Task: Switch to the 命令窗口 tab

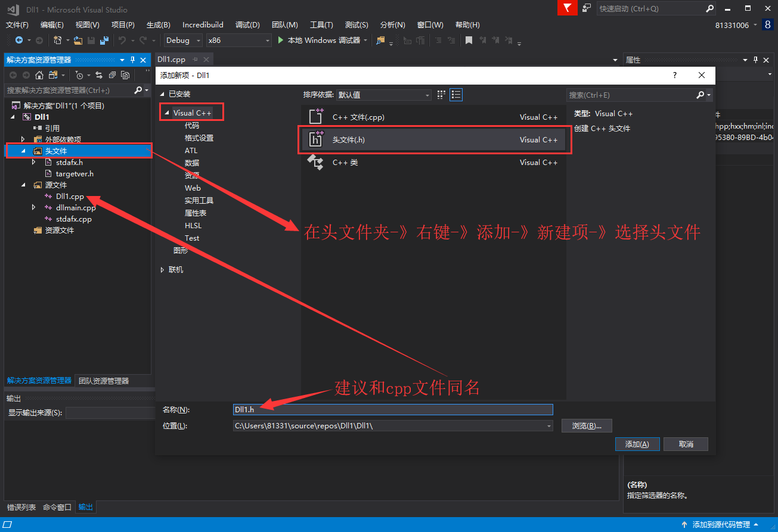Action: click(57, 508)
